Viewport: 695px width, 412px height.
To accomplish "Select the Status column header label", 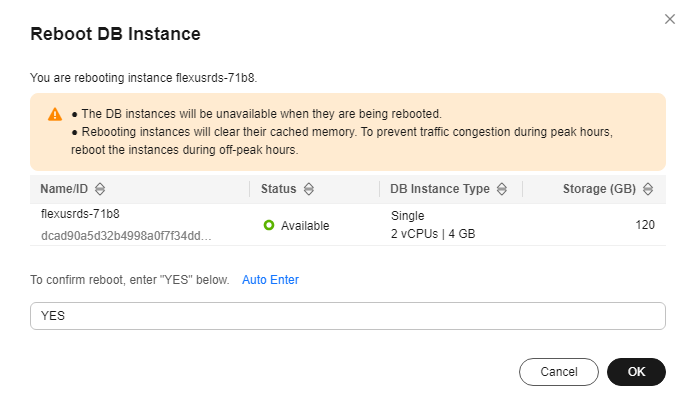I will point(278,188).
